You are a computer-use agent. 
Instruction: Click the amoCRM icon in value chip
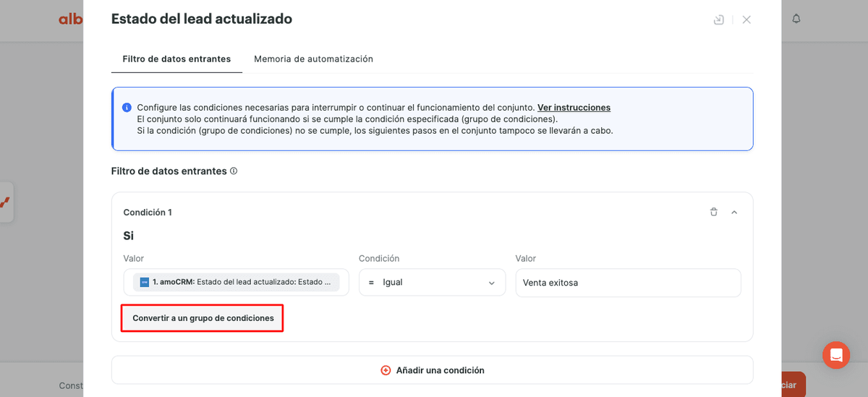tap(145, 283)
